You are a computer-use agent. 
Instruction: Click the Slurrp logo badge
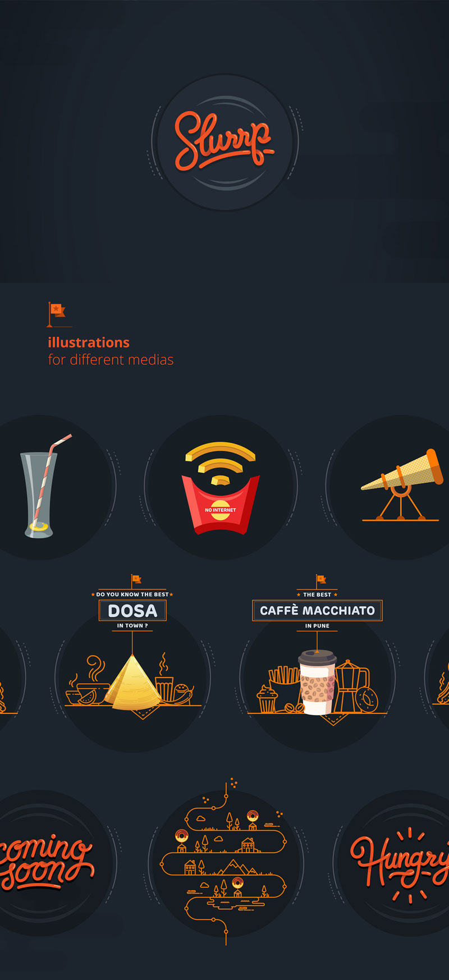(x=224, y=143)
